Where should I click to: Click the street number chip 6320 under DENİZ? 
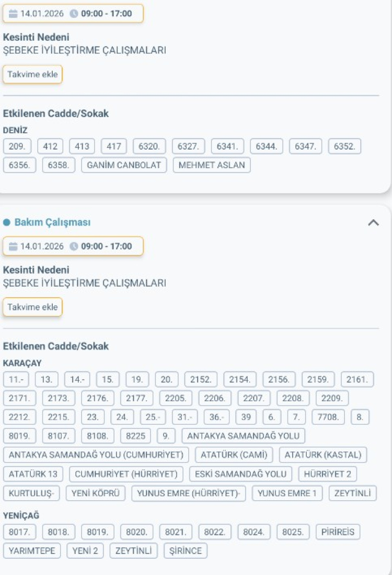pyautogui.click(x=151, y=146)
